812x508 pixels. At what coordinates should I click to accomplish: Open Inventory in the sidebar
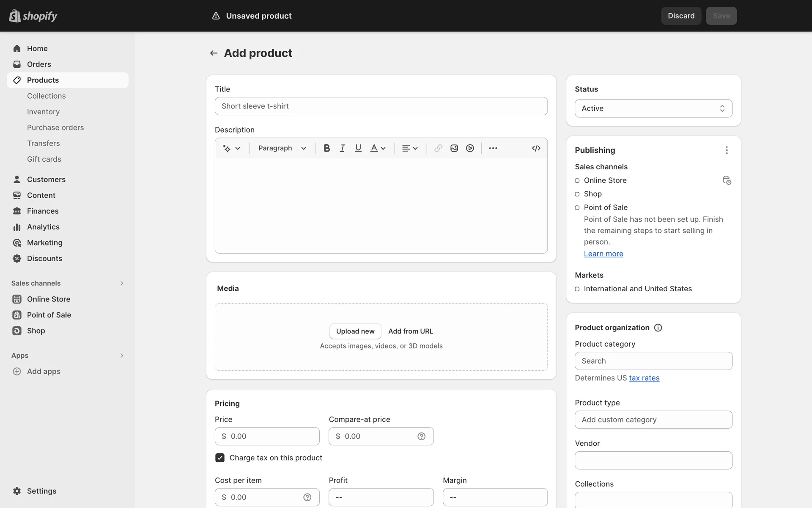[x=43, y=112]
